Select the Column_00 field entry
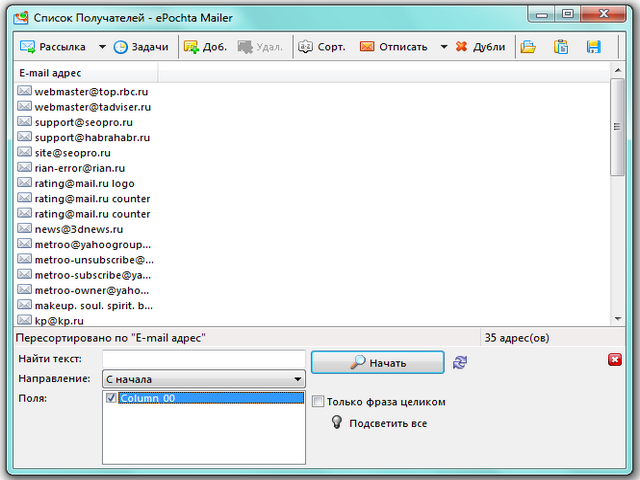 (211, 398)
